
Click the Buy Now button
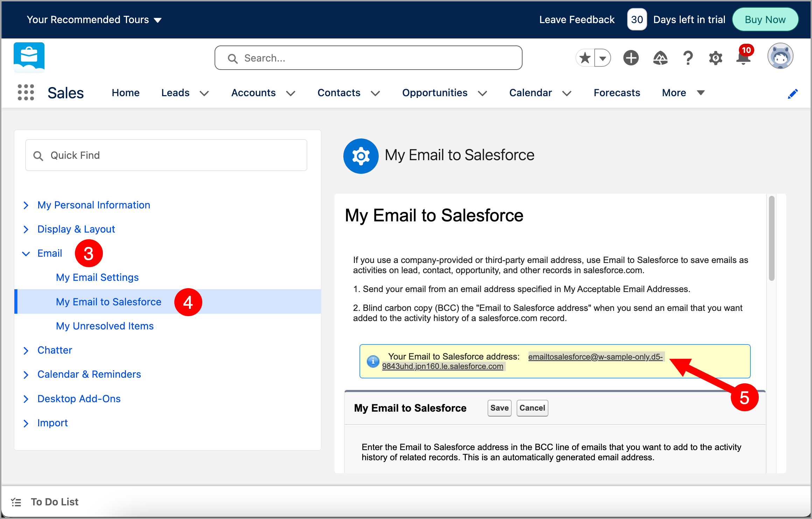[x=765, y=20]
